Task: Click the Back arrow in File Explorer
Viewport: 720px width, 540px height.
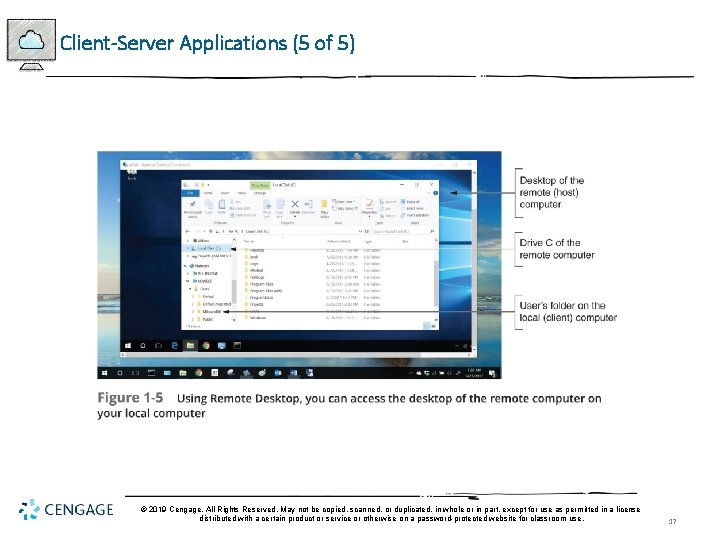Action: tap(187, 231)
